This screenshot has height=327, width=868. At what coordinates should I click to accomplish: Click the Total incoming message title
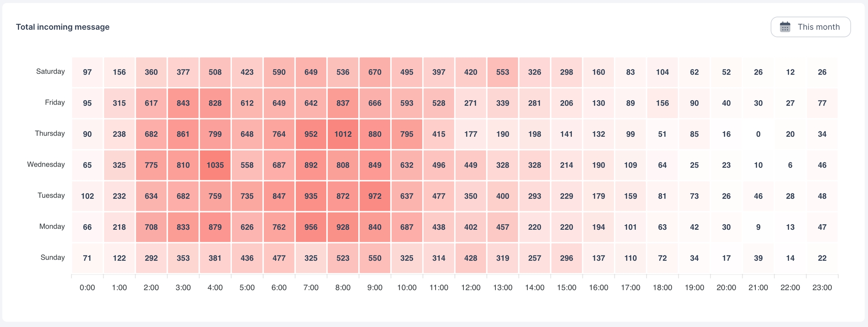pyautogui.click(x=63, y=27)
